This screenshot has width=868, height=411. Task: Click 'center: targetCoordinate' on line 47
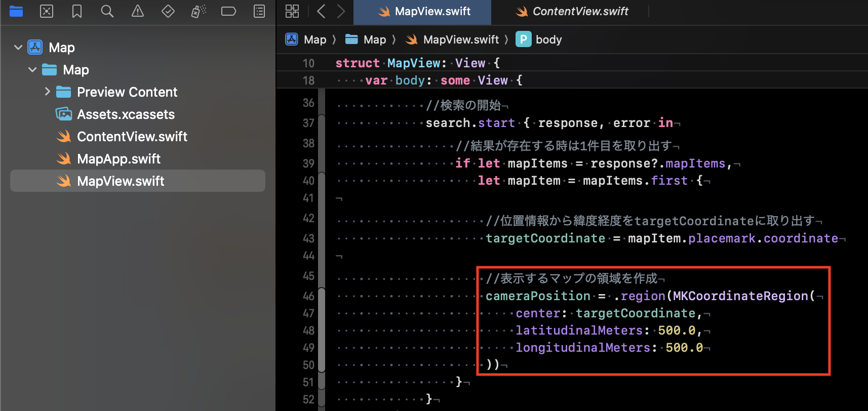tap(605, 313)
